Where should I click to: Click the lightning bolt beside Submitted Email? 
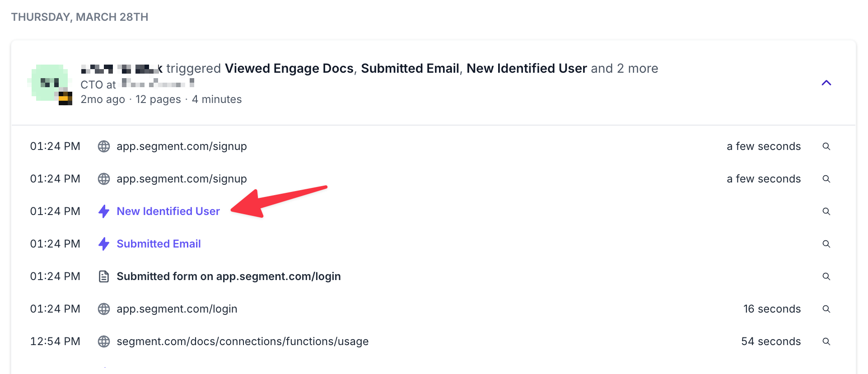point(104,244)
